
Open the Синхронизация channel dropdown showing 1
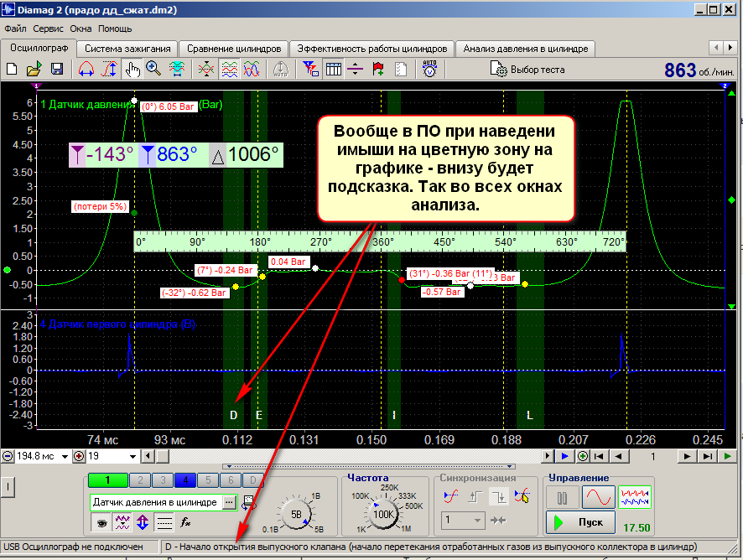tap(462, 521)
